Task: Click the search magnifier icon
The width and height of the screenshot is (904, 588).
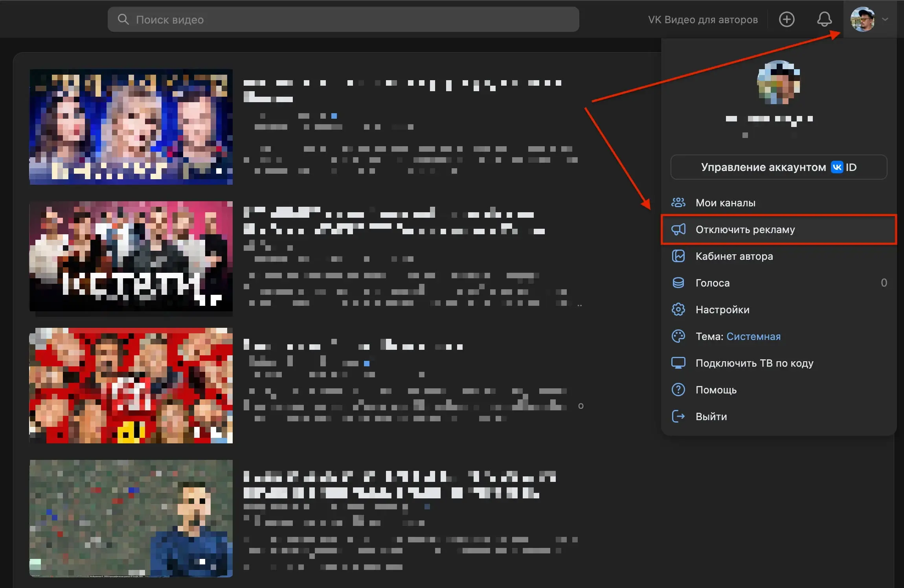Action: pyautogui.click(x=123, y=19)
